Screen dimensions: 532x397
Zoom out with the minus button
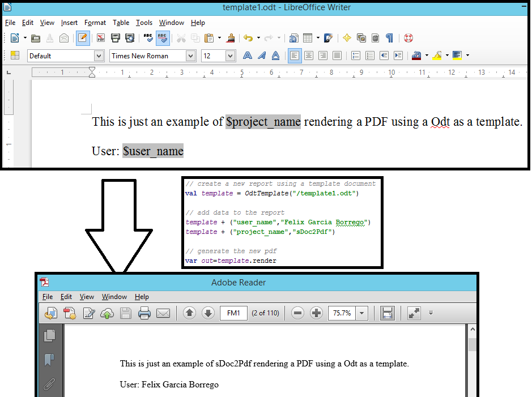pyautogui.click(x=297, y=313)
